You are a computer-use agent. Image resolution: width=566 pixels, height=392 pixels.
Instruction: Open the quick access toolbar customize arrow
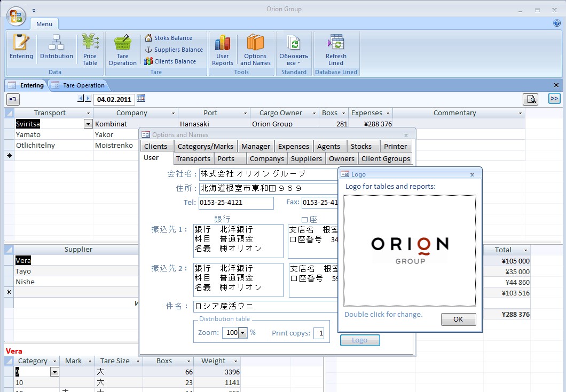pos(34,11)
